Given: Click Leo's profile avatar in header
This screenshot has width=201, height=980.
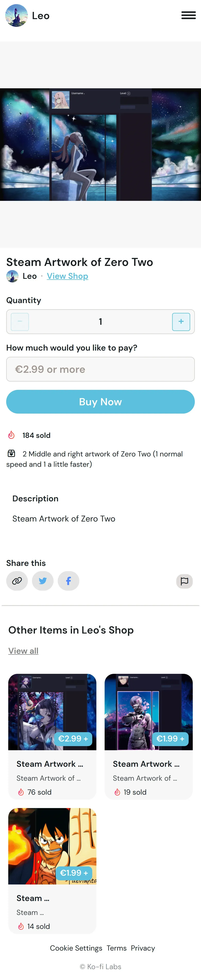Looking at the screenshot, I should tap(16, 16).
